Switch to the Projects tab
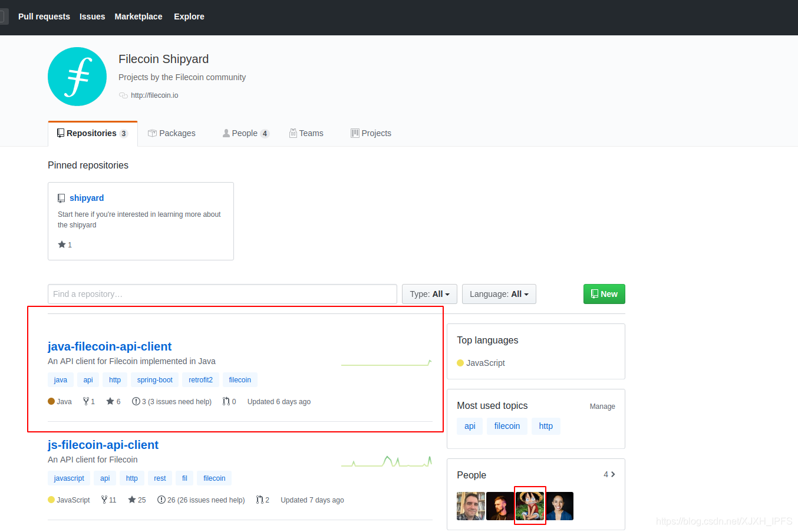798x532 pixels. click(x=371, y=133)
